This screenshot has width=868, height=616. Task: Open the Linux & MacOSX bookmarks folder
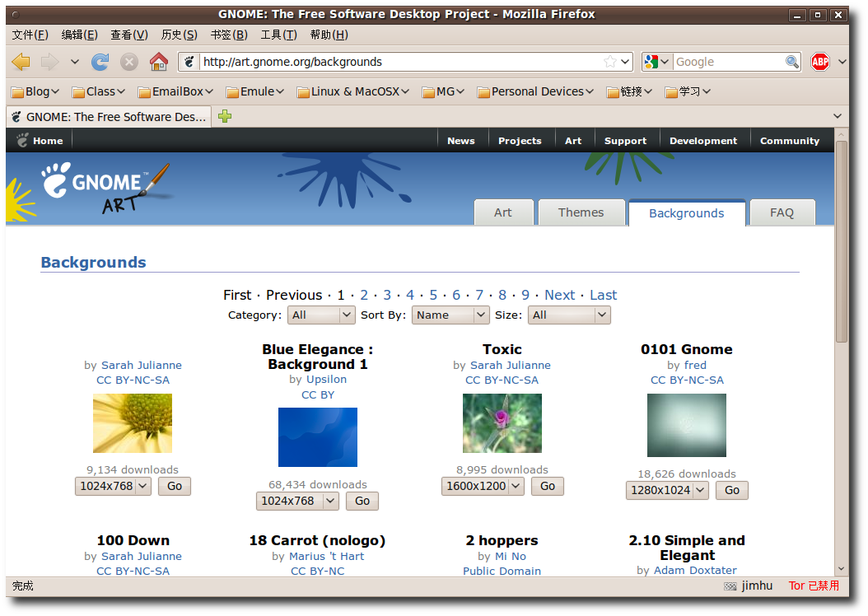352,91
